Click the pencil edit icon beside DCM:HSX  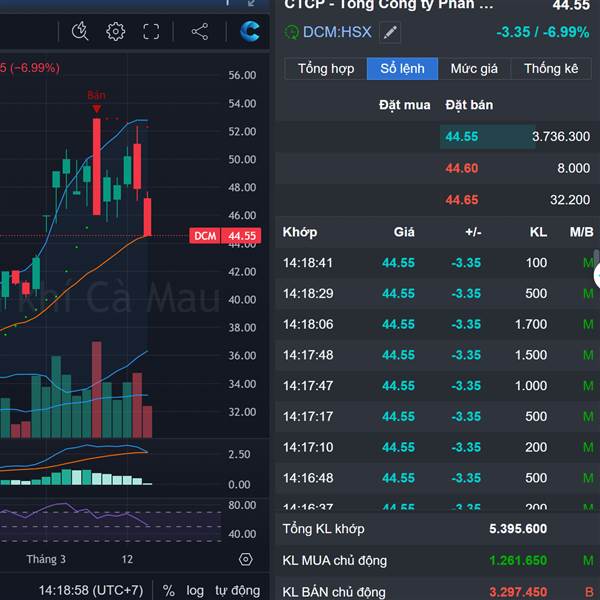pyautogui.click(x=390, y=32)
